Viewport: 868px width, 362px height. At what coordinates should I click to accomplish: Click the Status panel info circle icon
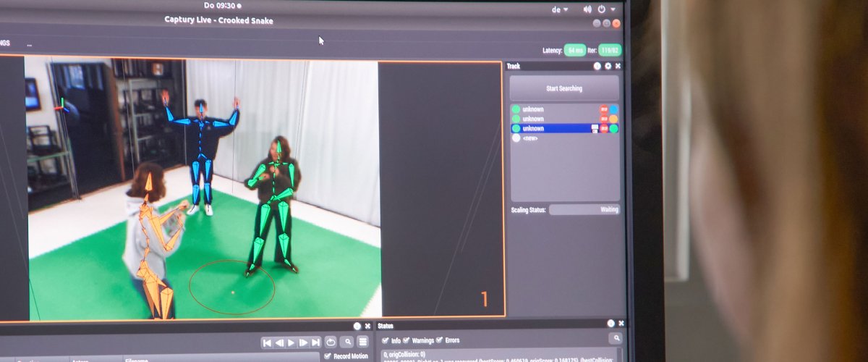(610, 324)
